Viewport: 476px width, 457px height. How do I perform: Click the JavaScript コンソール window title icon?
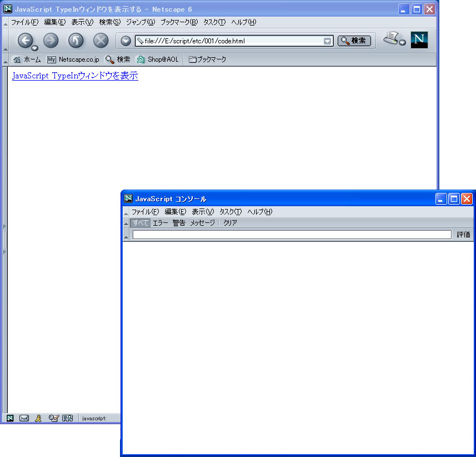coord(128,198)
